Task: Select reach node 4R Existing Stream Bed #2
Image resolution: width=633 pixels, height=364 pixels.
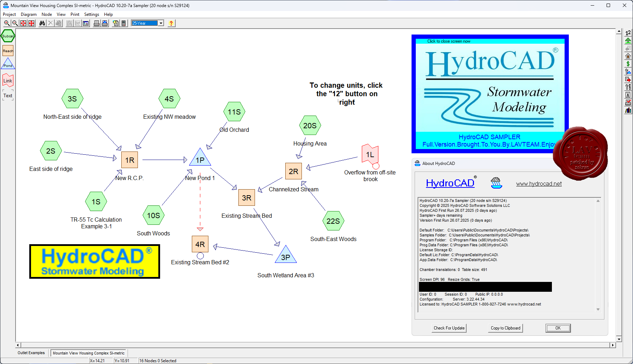Action: pyautogui.click(x=200, y=244)
